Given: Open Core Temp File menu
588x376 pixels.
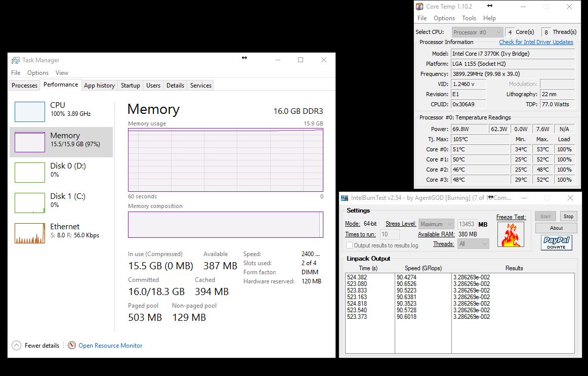Looking at the screenshot, I should (422, 18).
